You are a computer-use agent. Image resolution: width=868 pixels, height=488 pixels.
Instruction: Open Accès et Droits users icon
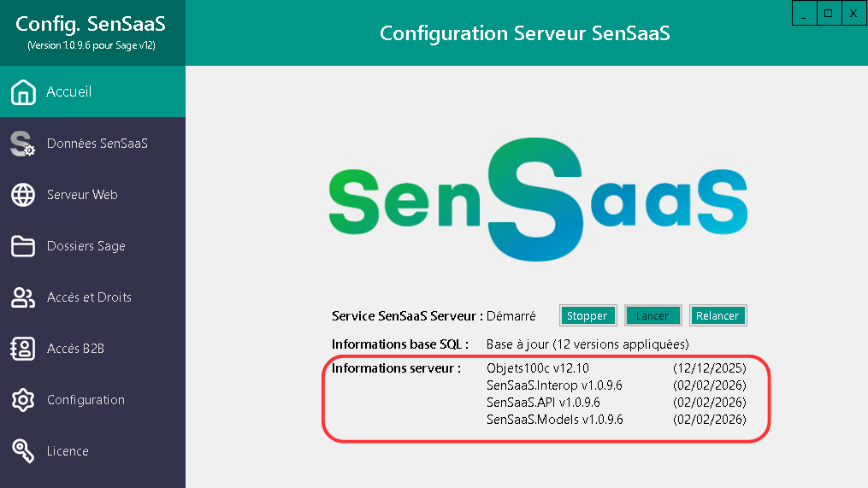pyautogui.click(x=23, y=297)
